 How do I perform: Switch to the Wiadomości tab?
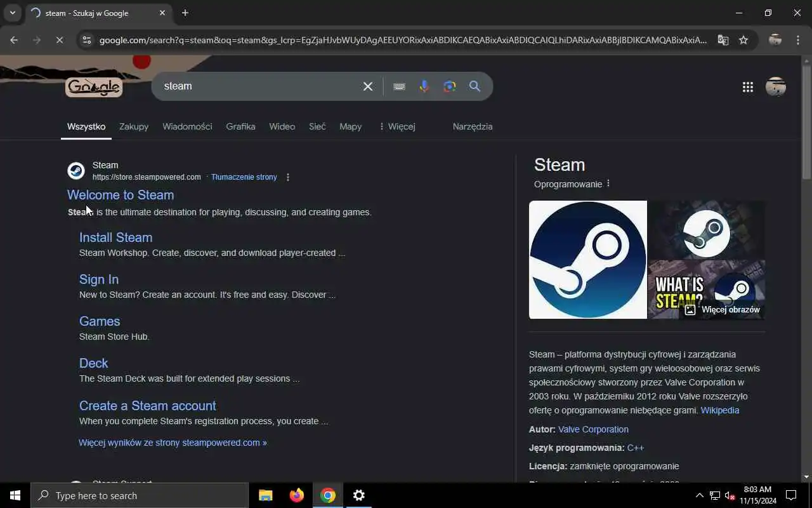187,126
